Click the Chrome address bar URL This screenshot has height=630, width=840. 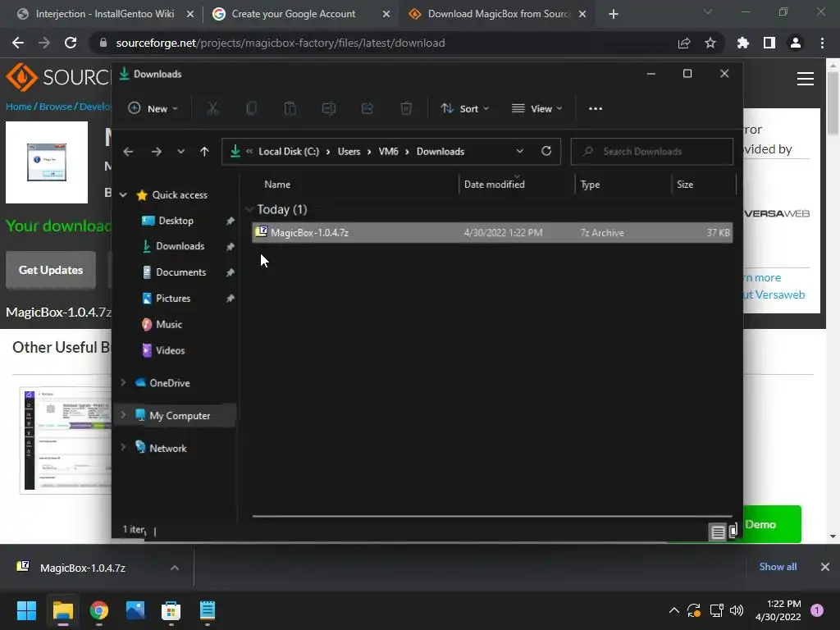pyautogui.click(x=281, y=43)
